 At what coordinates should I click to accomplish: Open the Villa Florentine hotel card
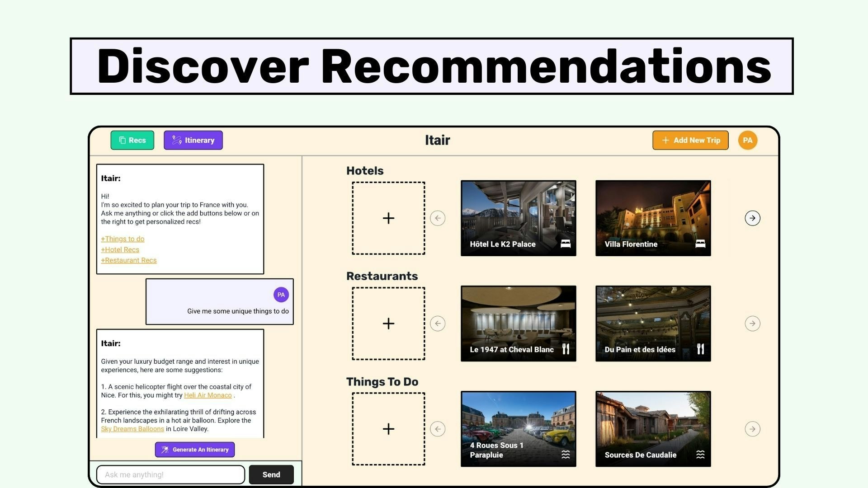click(653, 218)
